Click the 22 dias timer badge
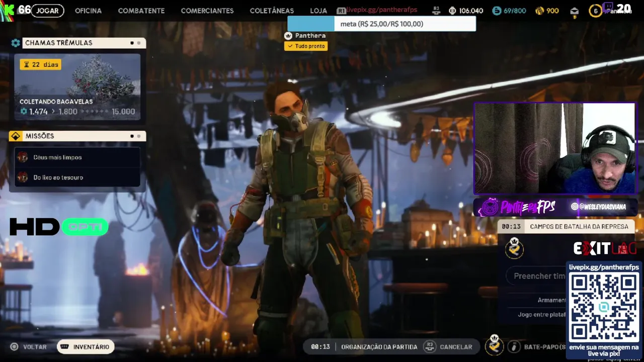Screen dimensions: 644x362 click(x=40, y=64)
